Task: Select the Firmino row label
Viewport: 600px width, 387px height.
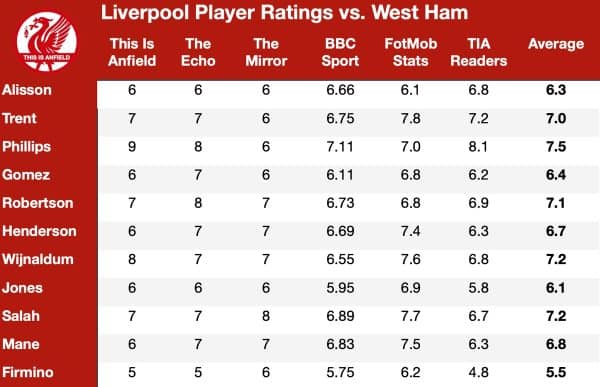Action: (x=28, y=372)
